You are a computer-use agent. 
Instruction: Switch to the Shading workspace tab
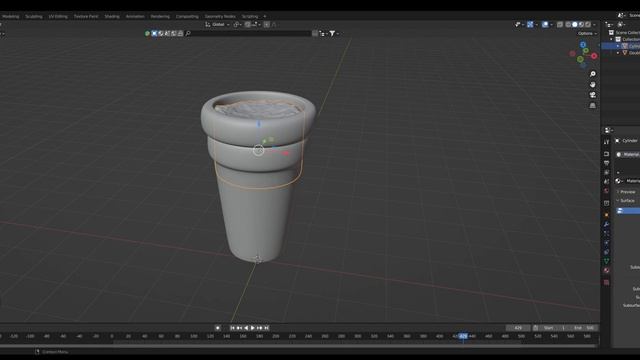(x=112, y=16)
